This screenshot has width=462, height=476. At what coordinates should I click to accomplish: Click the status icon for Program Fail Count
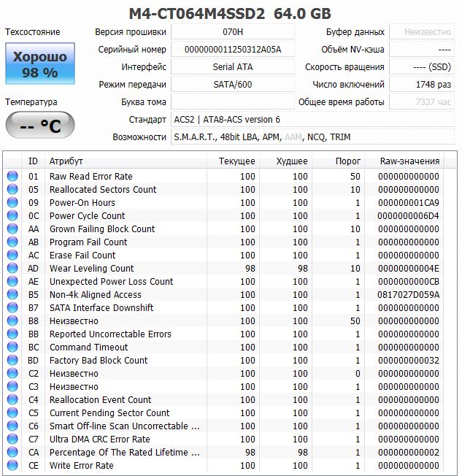coord(12,242)
